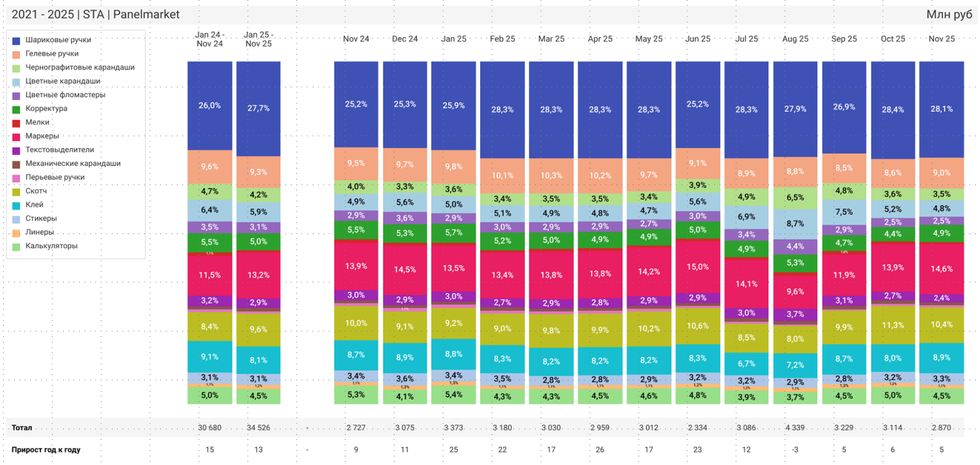Image resolution: width=980 pixels, height=465 pixels.
Task: Click the Aug 25 column header
Action: point(795,39)
